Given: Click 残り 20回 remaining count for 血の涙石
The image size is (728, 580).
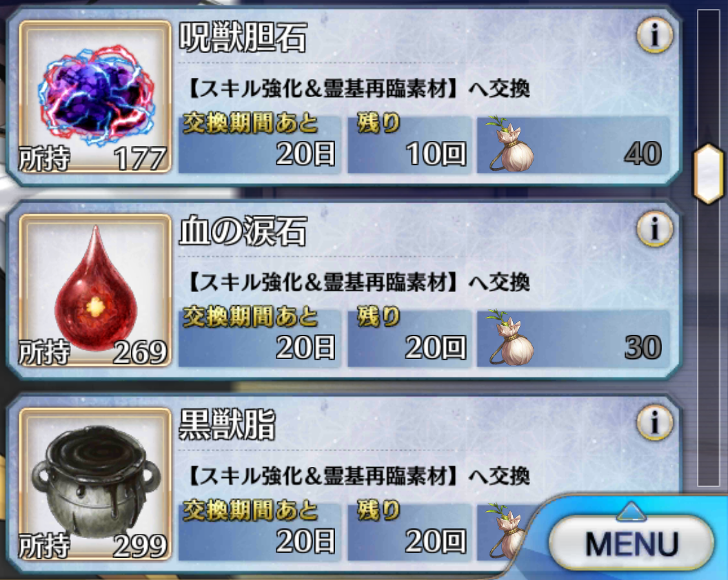Looking at the screenshot, I should 410,338.
